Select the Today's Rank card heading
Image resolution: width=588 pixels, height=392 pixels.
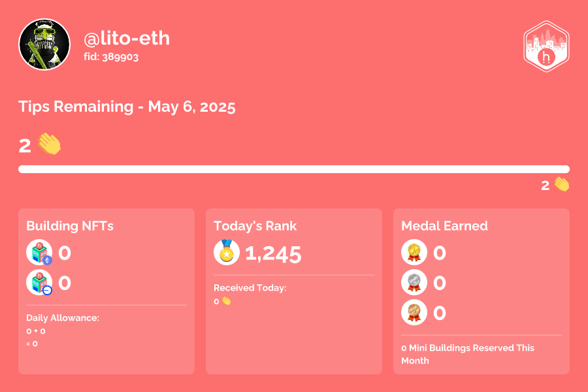pos(255,226)
